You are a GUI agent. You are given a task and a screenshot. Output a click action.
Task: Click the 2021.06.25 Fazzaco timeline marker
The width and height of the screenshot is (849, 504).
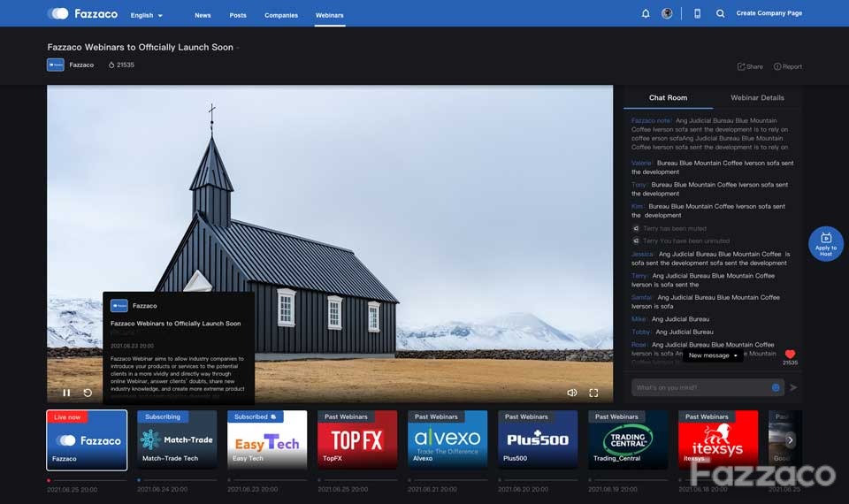[49, 480]
